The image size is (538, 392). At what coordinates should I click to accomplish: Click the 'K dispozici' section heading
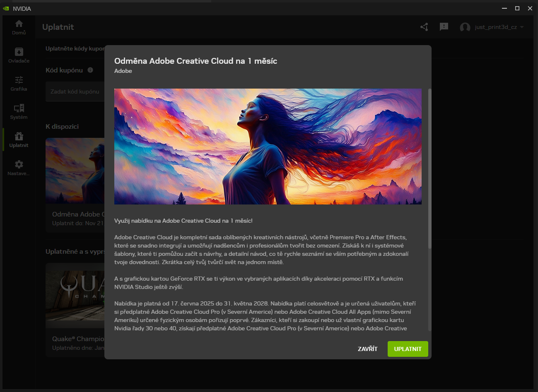pos(62,126)
